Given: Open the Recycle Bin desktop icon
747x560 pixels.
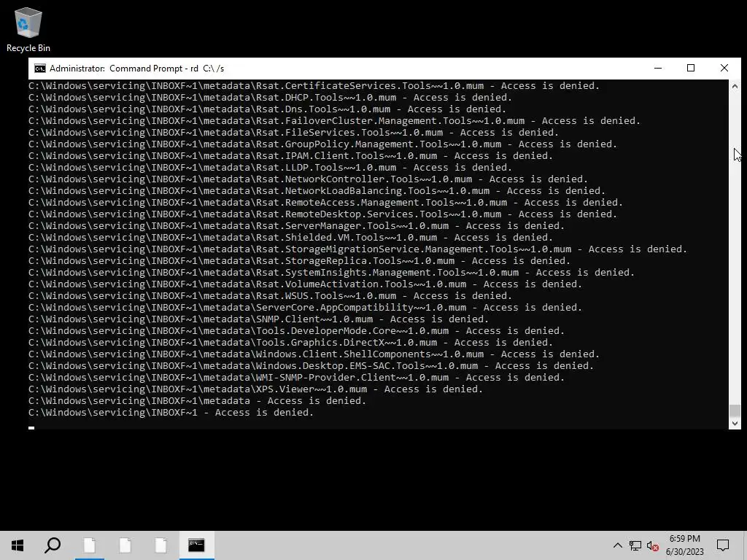Looking at the screenshot, I should (x=28, y=29).
